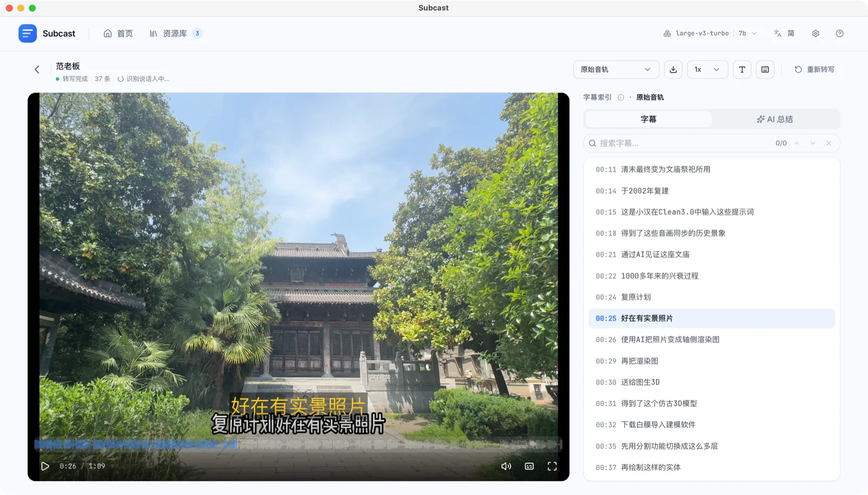
Task: Enter fullscreen video mode
Action: click(x=552, y=466)
